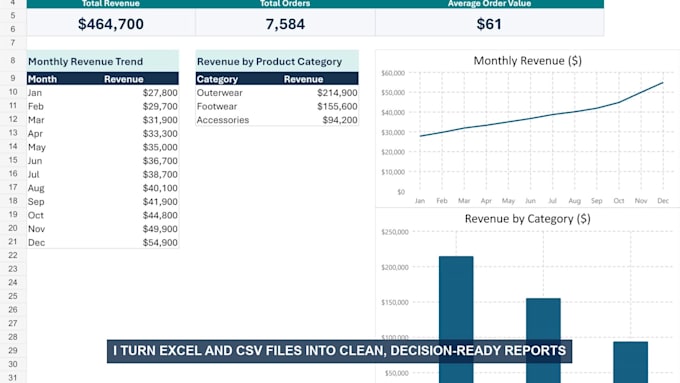Click the $250,000 axis label on bar chart
This screenshot has height=383, width=680.
tap(395, 232)
